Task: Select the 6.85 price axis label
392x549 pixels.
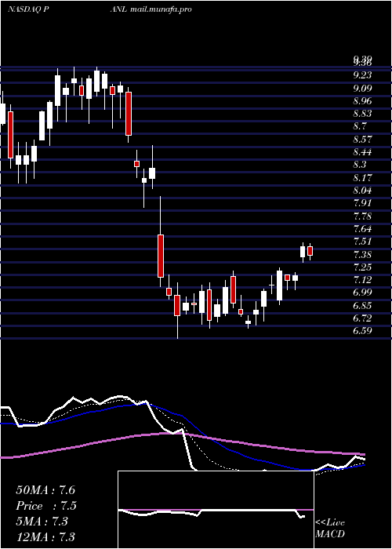Action: tap(362, 306)
